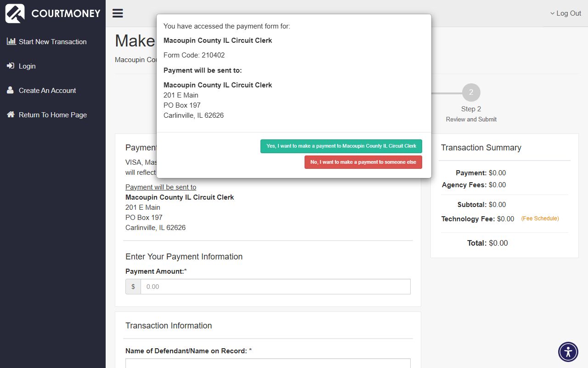The image size is (588, 368).
Task: Click the underlined Payment will be sent to text
Action: 161,187
